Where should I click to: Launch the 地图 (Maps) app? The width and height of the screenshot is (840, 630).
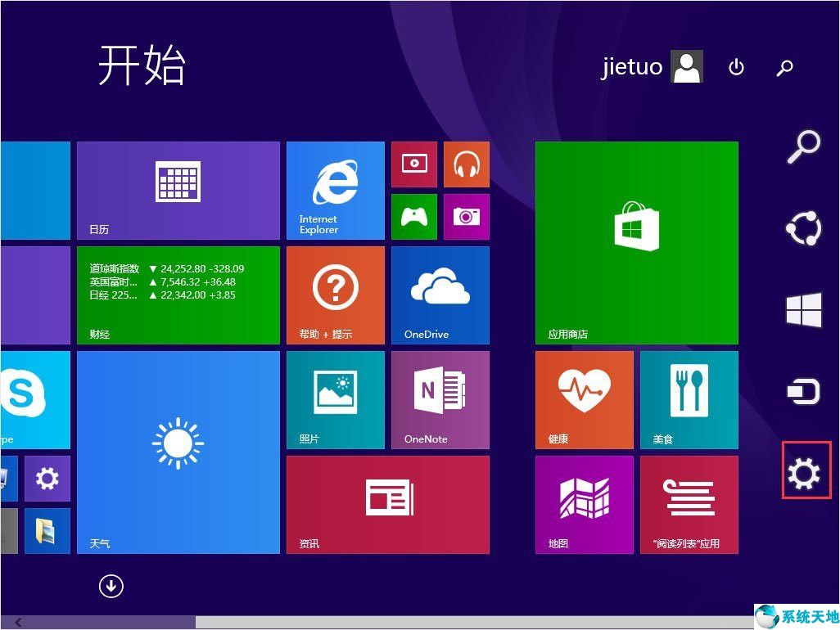pos(584,505)
